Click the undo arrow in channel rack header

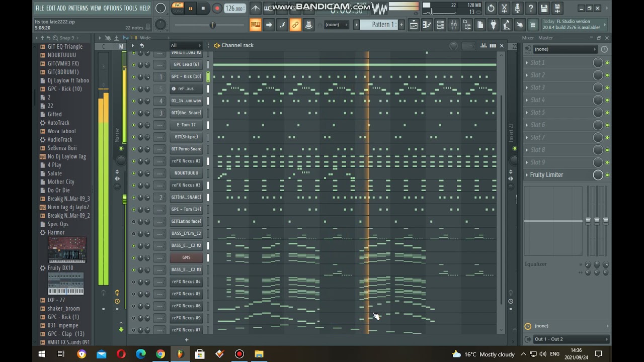point(142,45)
